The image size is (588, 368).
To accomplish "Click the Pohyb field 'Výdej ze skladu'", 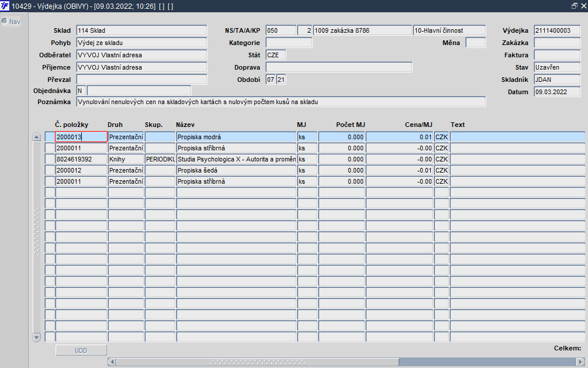I will (x=141, y=43).
